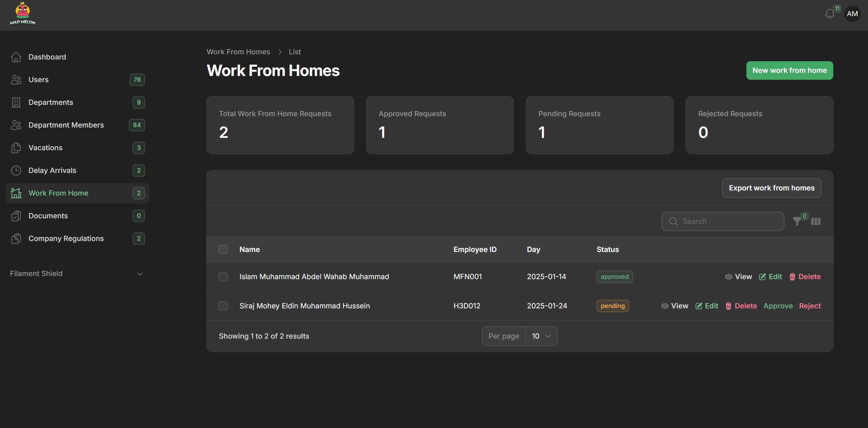This screenshot has height=428, width=868.
Task: Open the AM user avatar menu
Action: [852, 14]
